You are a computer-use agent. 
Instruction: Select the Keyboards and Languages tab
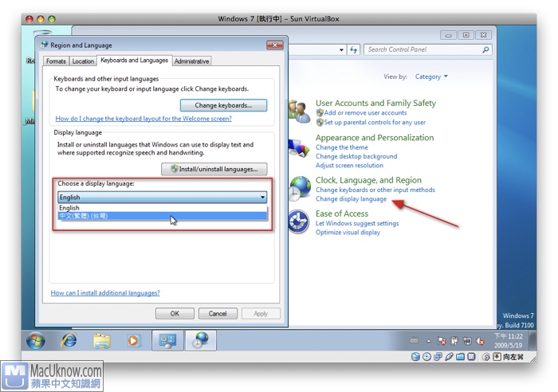pyautogui.click(x=134, y=60)
